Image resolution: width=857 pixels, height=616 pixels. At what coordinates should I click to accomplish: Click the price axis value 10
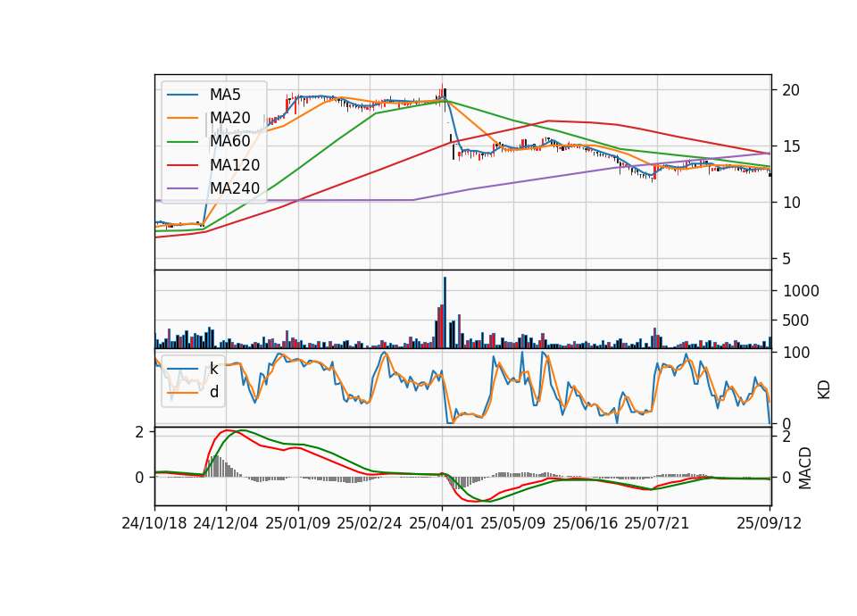(791, 203)
